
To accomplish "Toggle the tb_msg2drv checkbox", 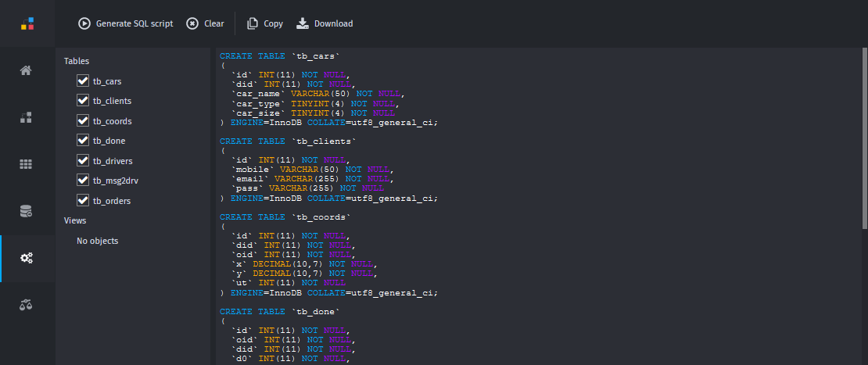I will pos(83,180).
